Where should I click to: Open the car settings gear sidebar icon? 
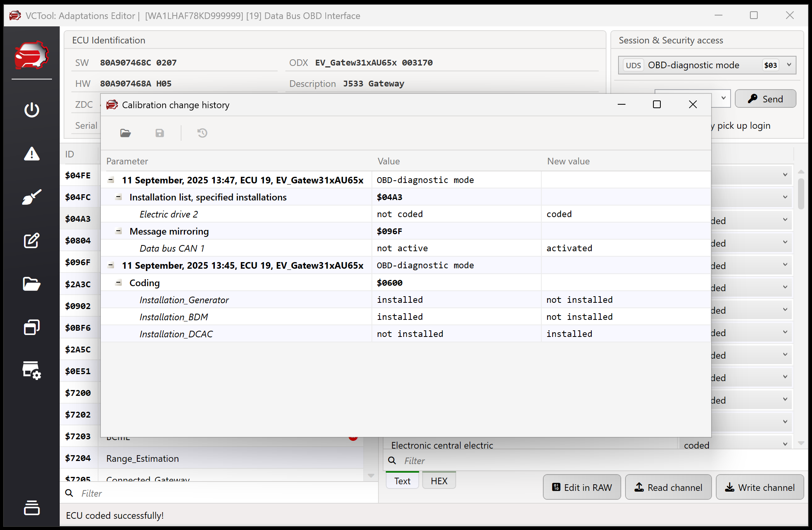point(31,370)
